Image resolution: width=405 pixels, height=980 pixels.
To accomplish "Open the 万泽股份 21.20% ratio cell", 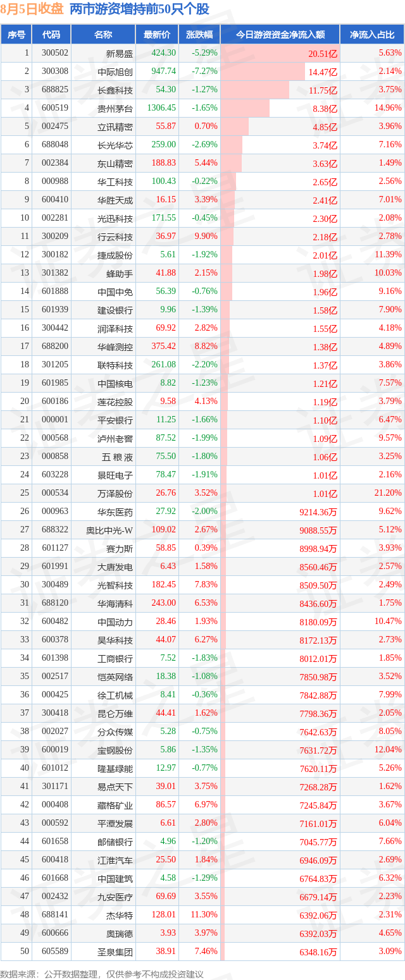I will point(389,493).
